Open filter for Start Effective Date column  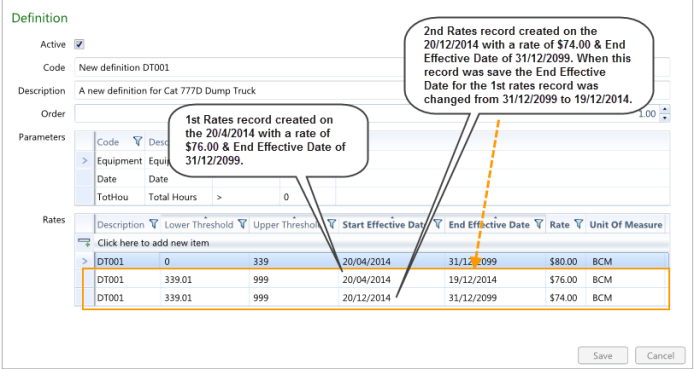pos(437,224)
